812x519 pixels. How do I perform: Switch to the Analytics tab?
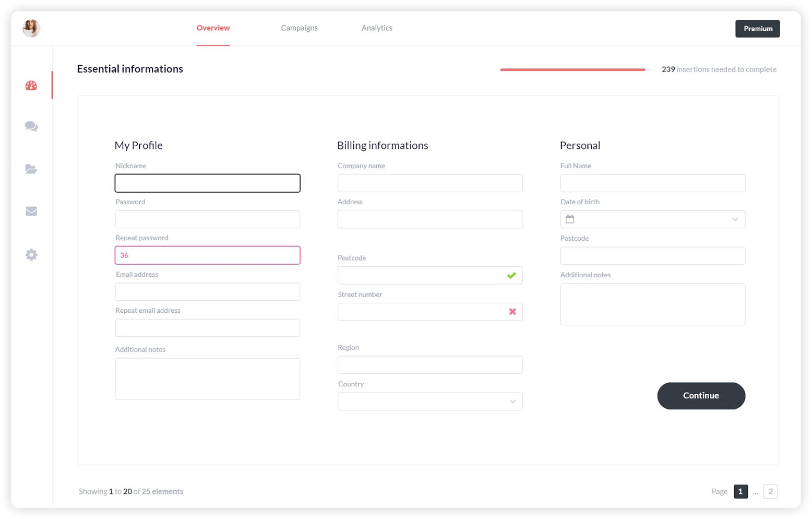pyautogui.click(x=377, y=28)
